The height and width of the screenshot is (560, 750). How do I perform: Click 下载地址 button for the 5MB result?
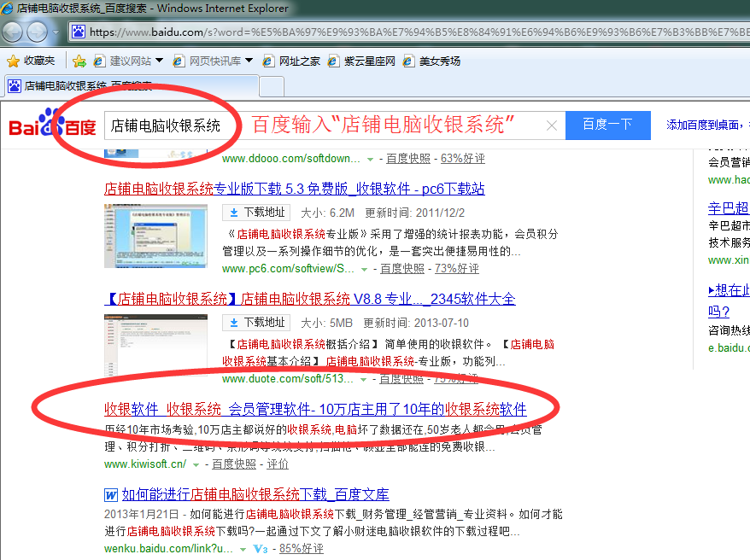tap(257, 323)
